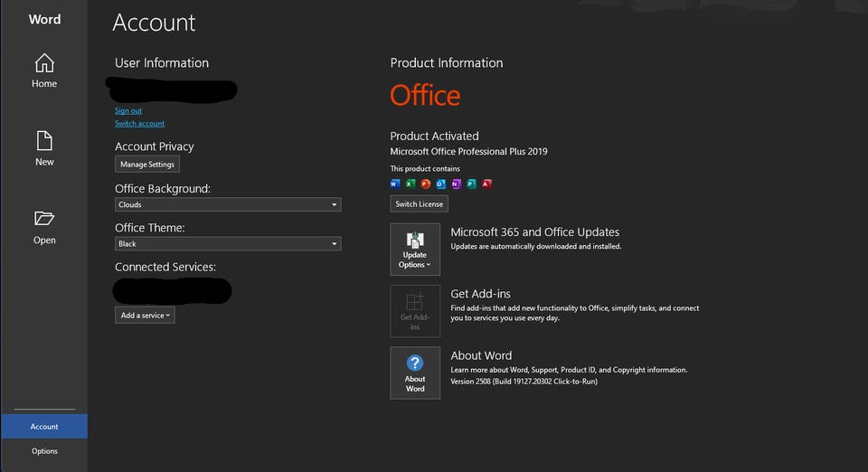Click the Switch License button
The image size is (868, 472).
coord(419,204)
